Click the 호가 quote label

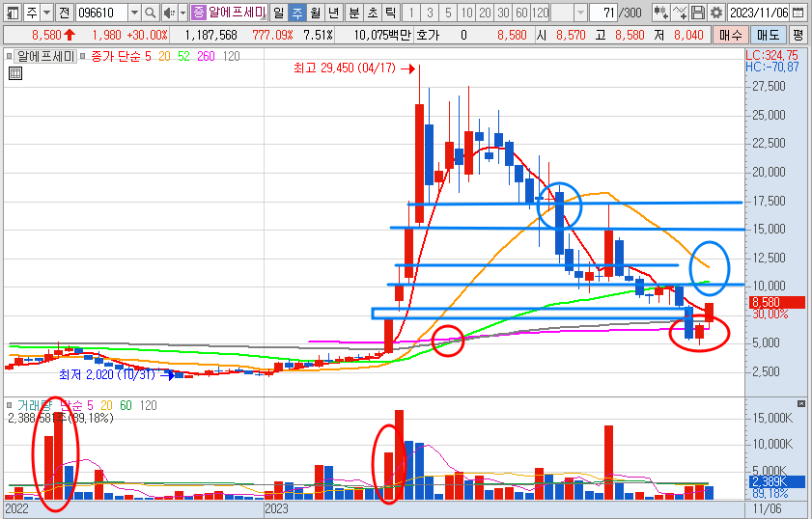pos(427,35)
